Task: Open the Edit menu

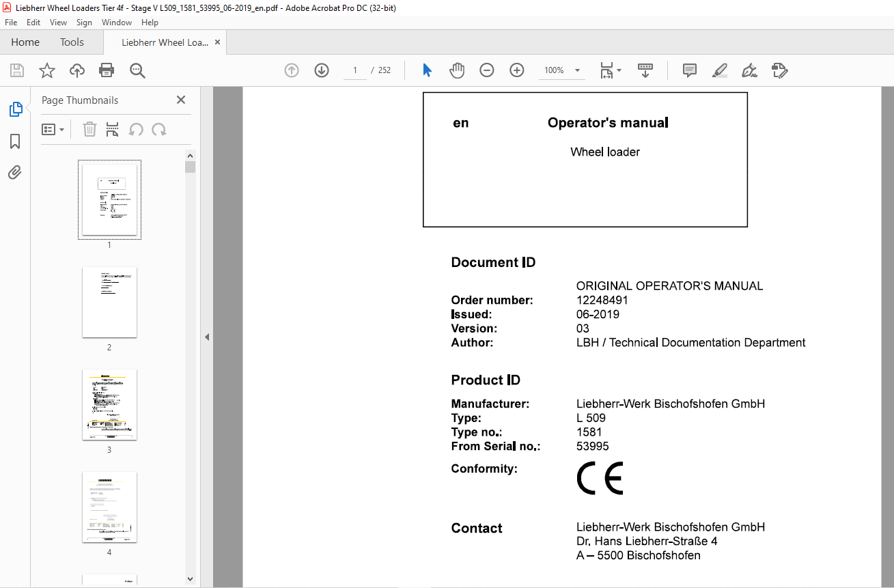Action: pyautogui.click(x=33, y=23)
